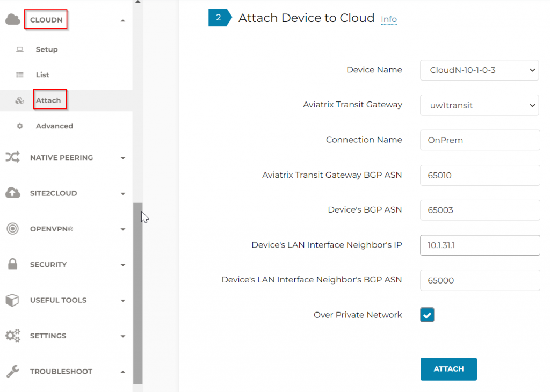Click the LAN Neighbor's BGP ASN field

(x=480, y=280)
